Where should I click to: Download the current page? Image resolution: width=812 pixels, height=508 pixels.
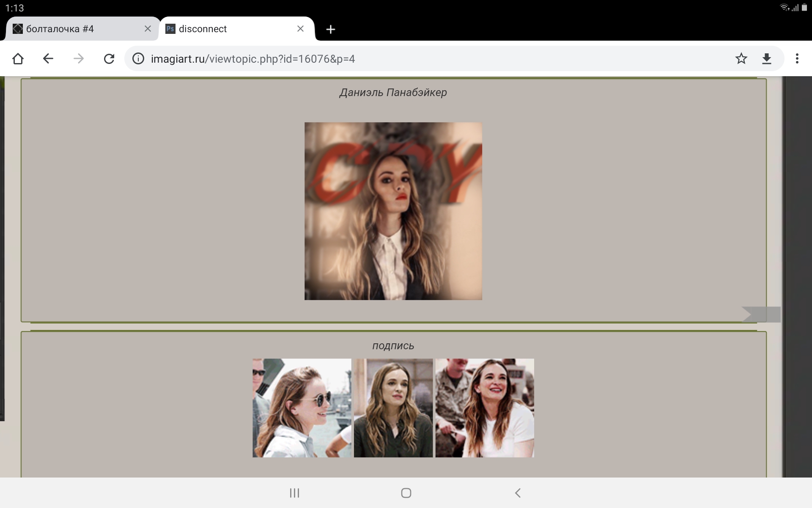767,58
